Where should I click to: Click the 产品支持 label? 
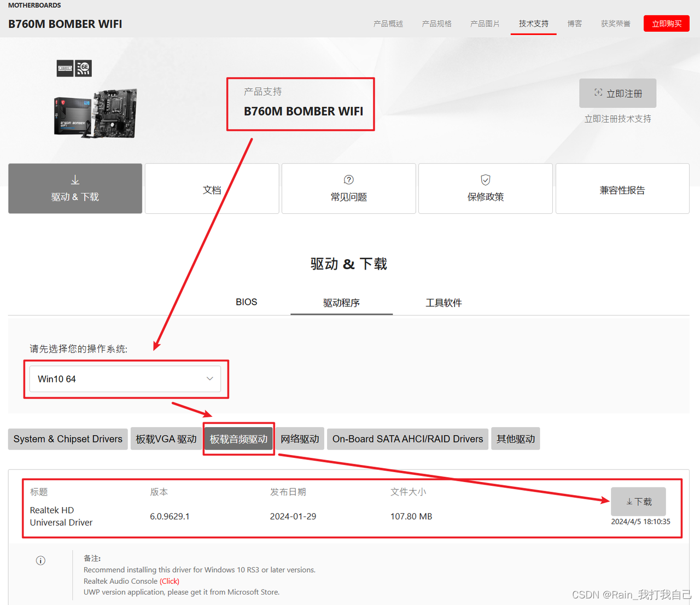click(263, 91)
